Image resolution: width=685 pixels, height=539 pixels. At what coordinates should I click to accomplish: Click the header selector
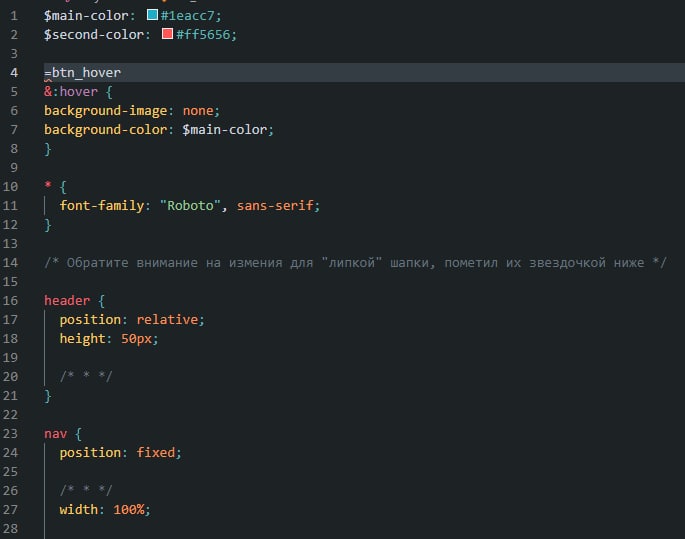[67, 301]
